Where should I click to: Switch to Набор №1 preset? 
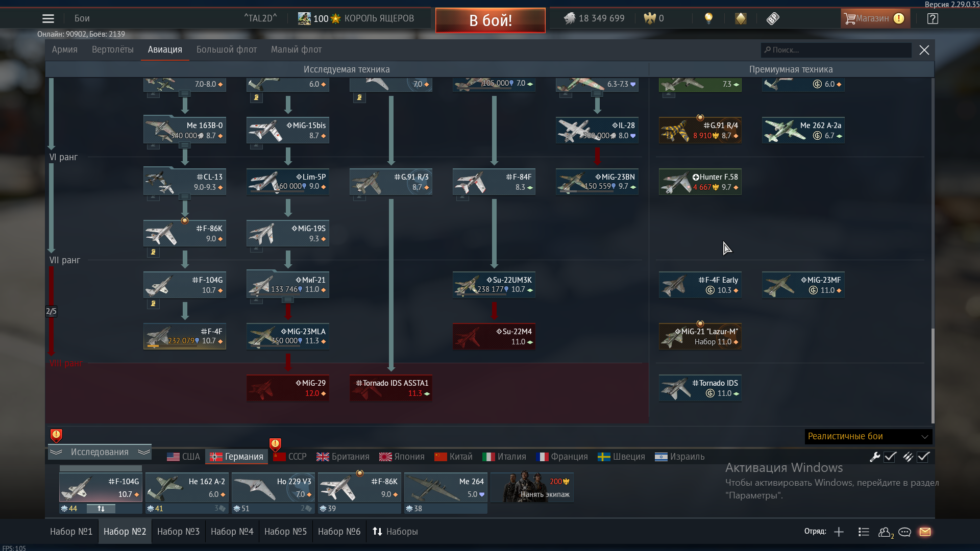tap(71, 532)
